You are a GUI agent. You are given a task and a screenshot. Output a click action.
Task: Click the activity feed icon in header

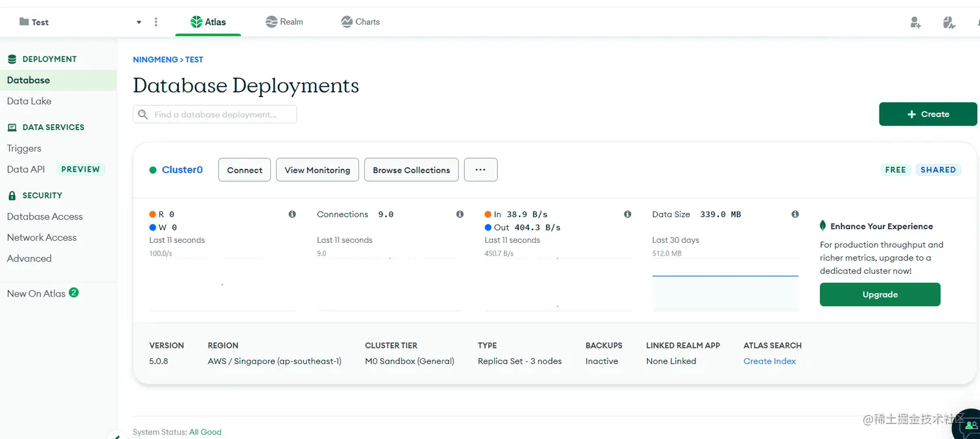pyautogui.click(x=949, y=23)
